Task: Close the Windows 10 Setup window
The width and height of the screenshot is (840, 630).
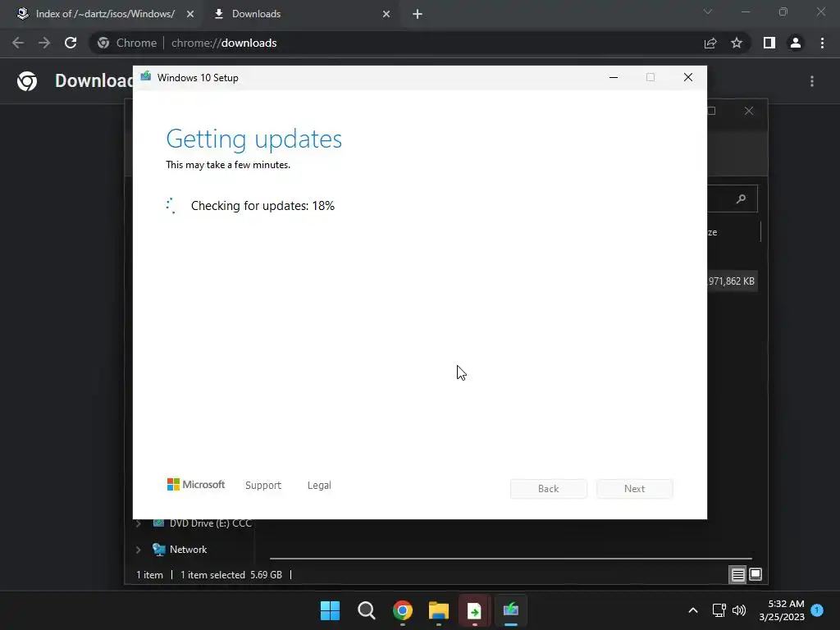Action: (x=688, y=78)
